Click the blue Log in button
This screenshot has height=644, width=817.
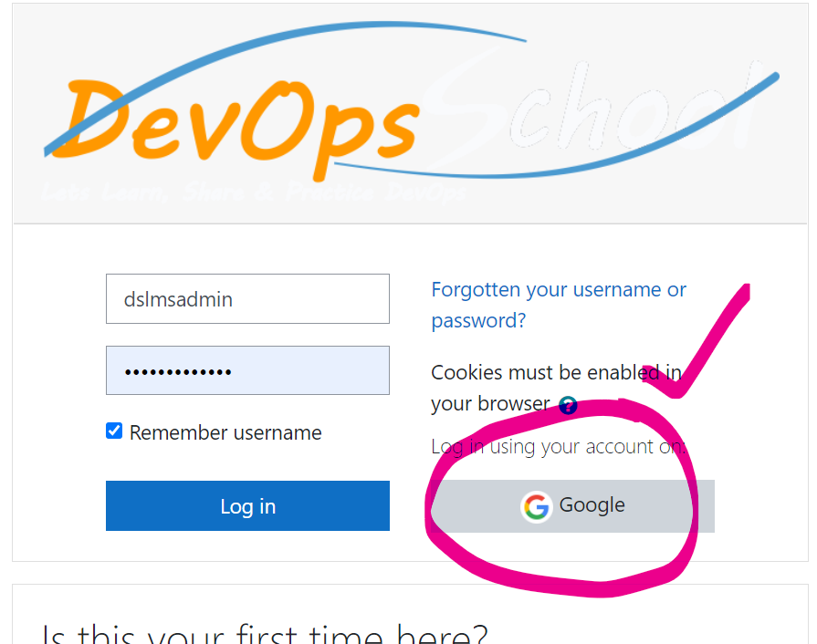247,506
